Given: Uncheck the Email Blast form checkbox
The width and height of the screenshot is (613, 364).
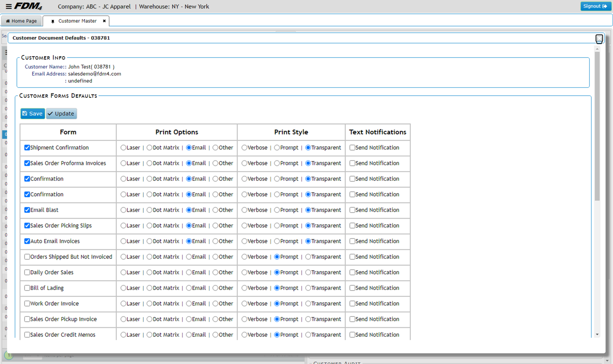Looking at the screenshot, I should [x=27, y=210].
